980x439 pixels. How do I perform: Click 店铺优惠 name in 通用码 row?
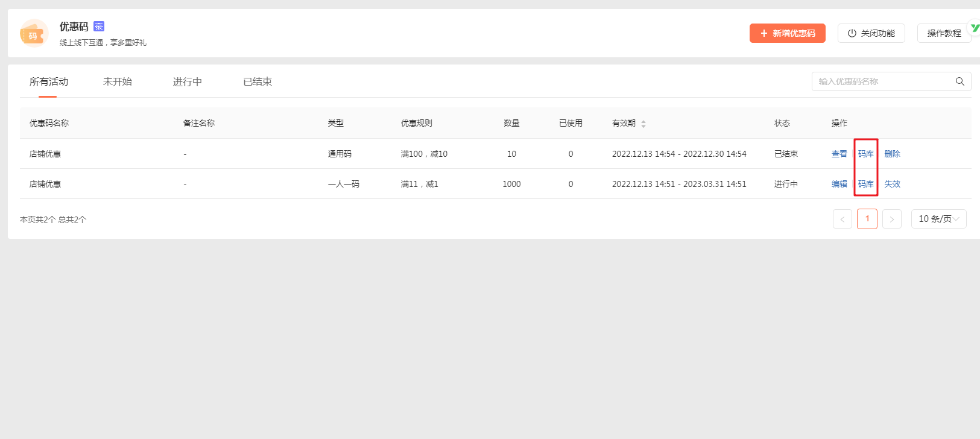pyautogui.click(x=45, y=154)
